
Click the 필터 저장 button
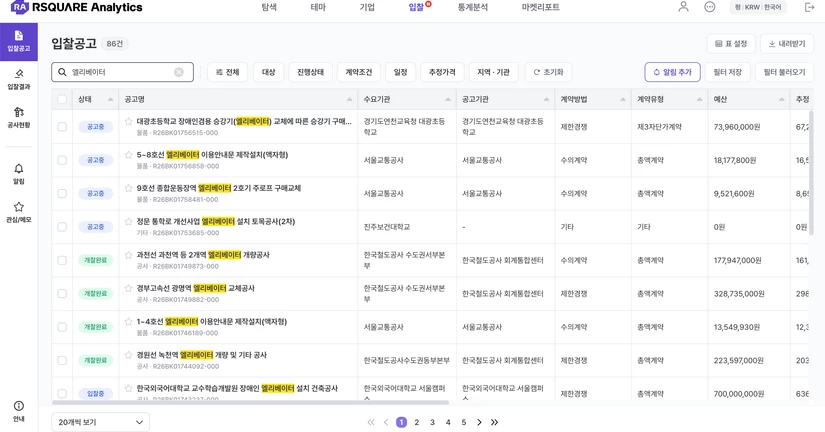(728, 72)
